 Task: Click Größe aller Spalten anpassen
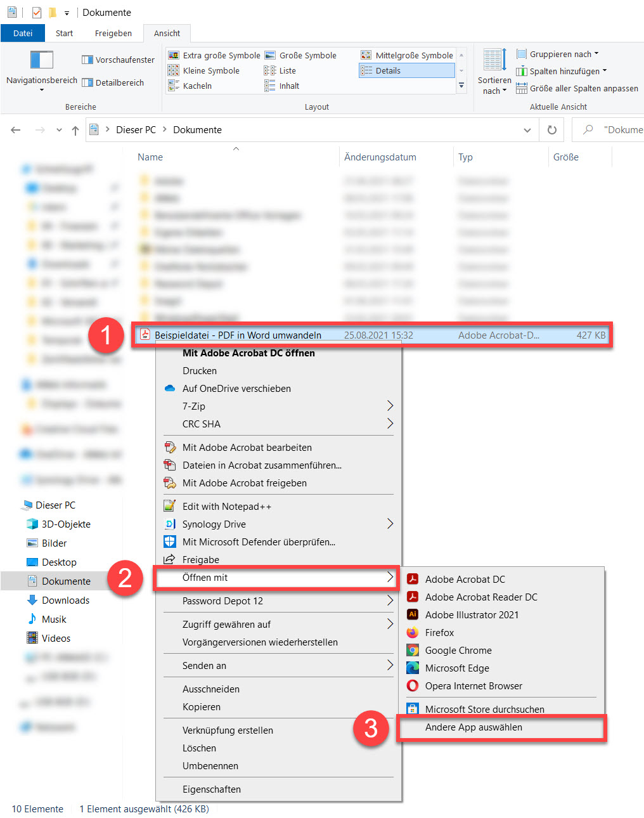point(577,88)
